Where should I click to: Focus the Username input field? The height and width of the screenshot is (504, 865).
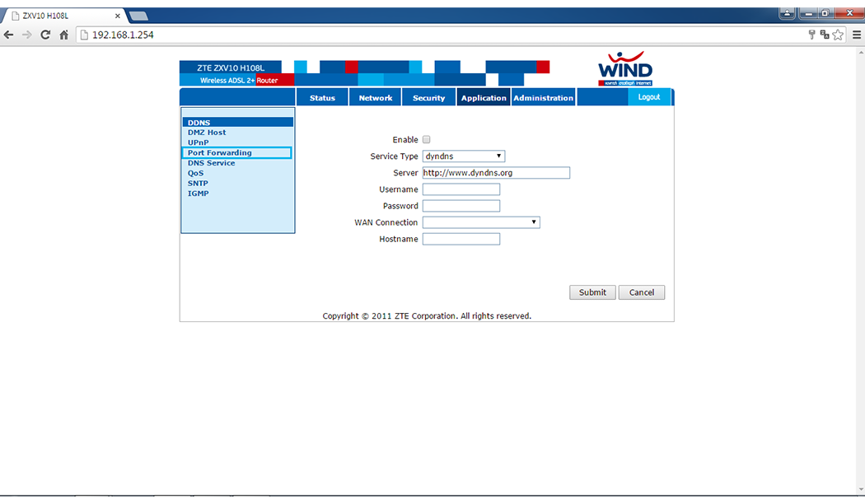click(x=461, y=189)
